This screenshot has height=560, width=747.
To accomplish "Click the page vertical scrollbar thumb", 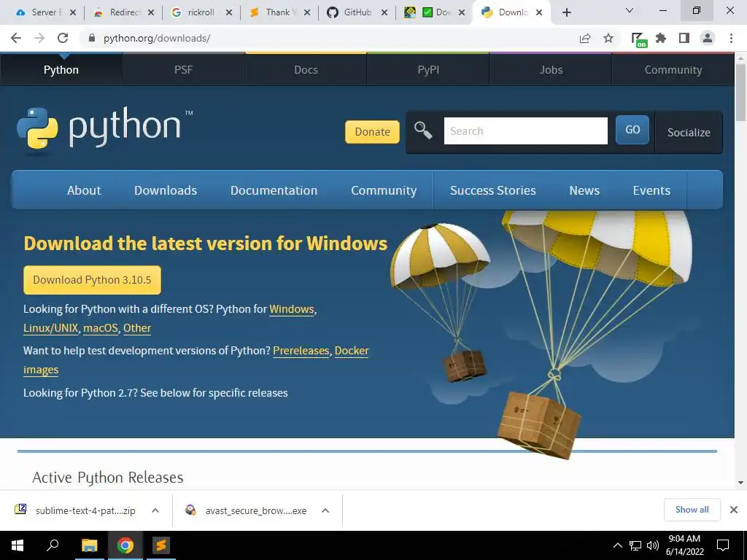I will pos(740,93).
